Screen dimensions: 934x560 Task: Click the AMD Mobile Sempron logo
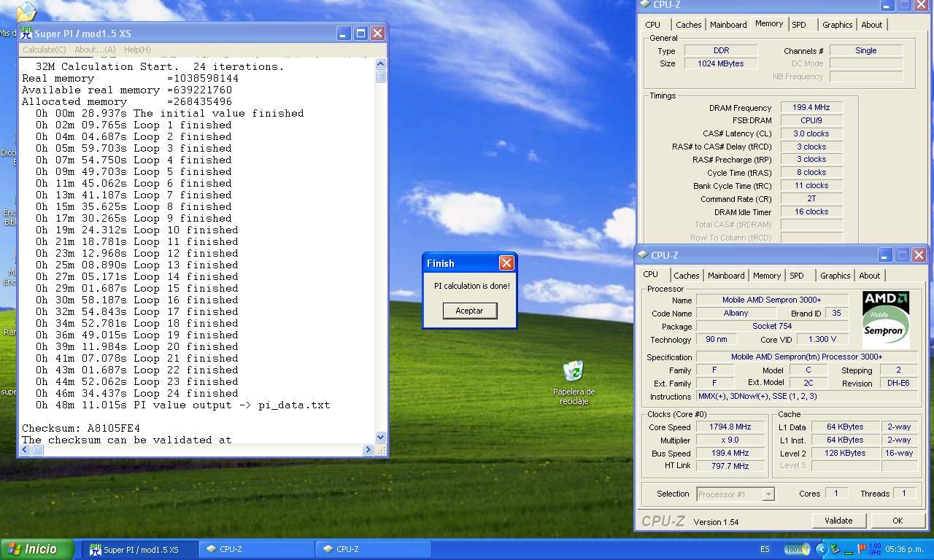click(x=885, y=319)
